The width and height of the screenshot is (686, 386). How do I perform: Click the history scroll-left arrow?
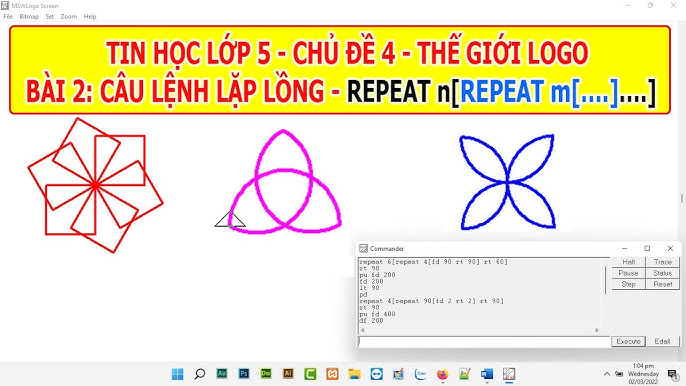pos(362,330)
